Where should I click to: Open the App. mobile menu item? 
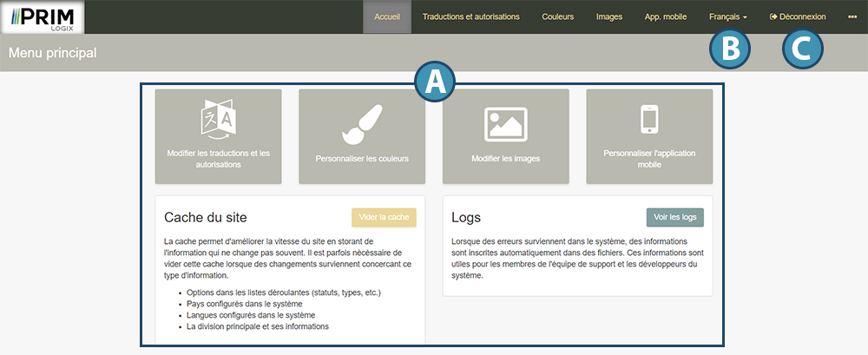tap(665, 16)
